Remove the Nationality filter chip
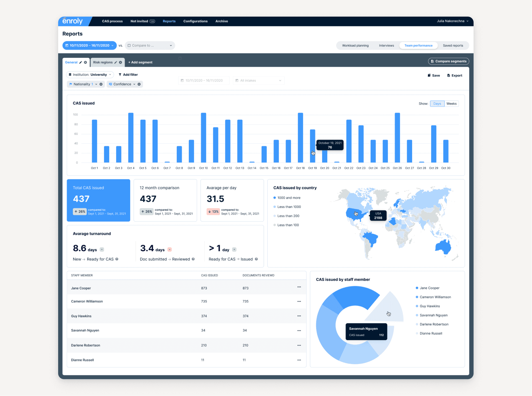The width and height of the screenshot is (532, 396). [x=101, y=84]
